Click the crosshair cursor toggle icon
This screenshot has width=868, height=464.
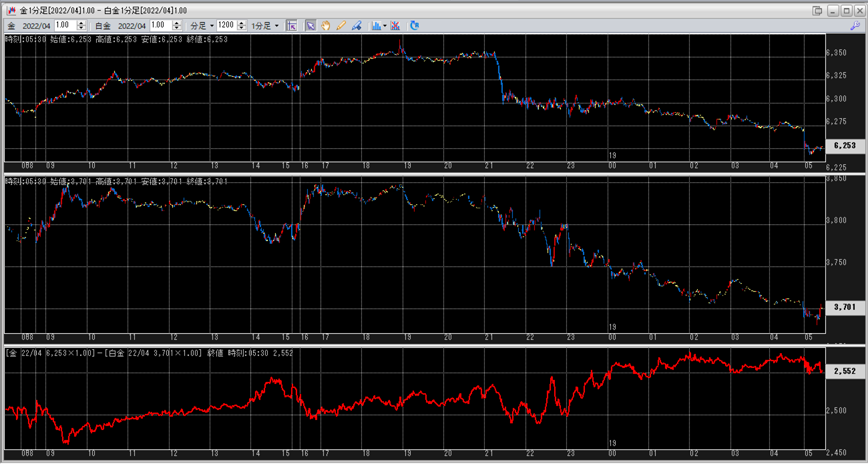[292, 25]
